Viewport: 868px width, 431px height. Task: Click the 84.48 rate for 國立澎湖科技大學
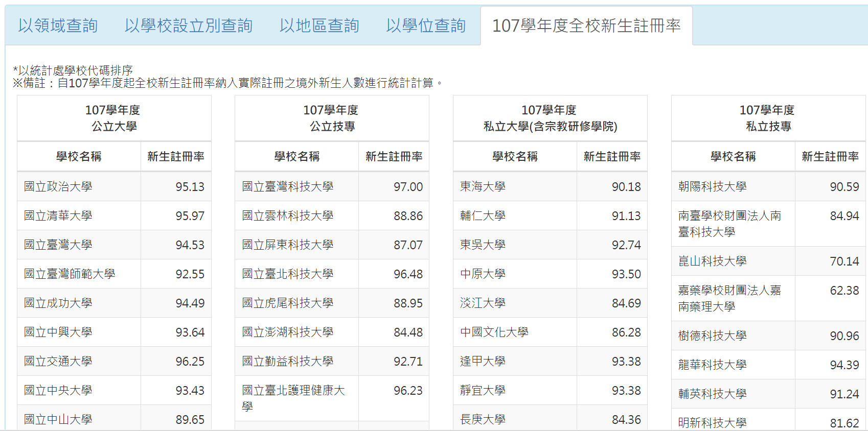click(408, 332)
